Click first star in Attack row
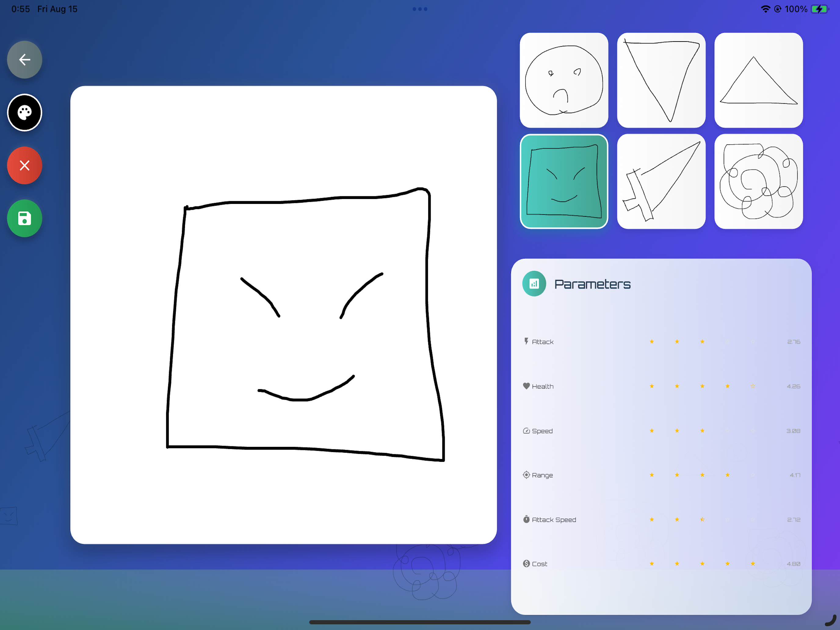The width and height of the screenshot is (840, 630). [652, 341]
